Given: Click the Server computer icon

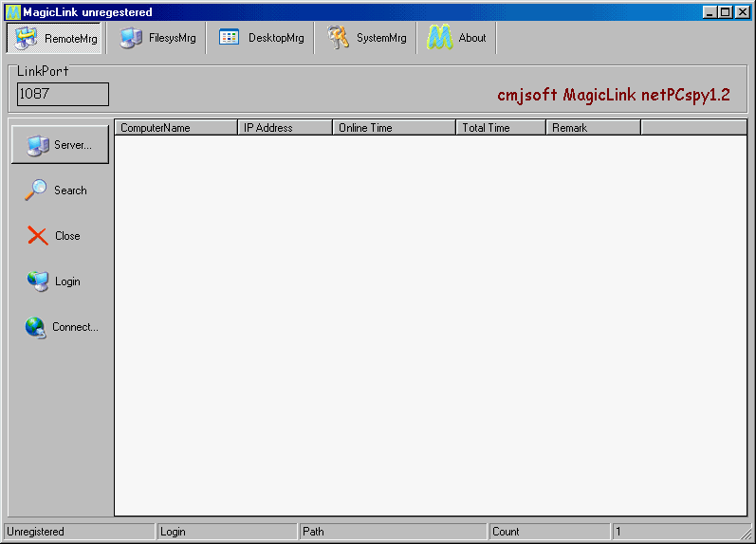Looking at the screenshot, I should [x=38, y=145].
